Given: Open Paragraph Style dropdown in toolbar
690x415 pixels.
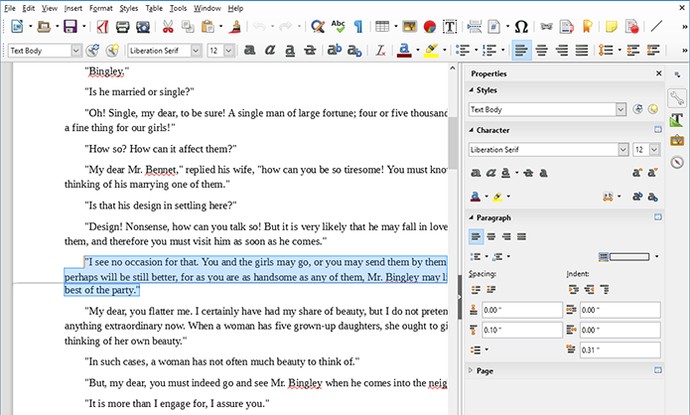Looking at the screenshot, I should tap(76, 51).
